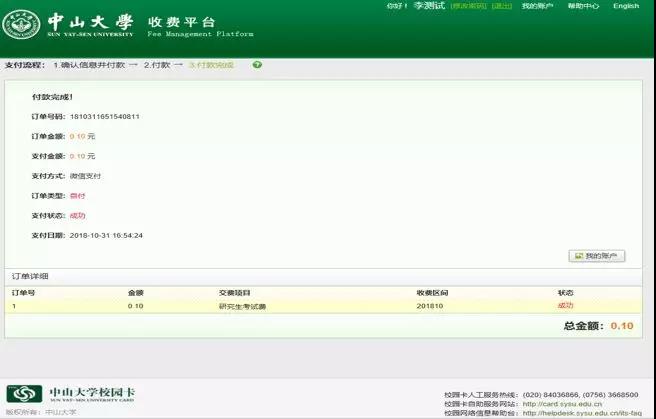The height and width of the screenshot is (419, 656).
Task: Select step 1 确认信息并付款
Action: pyautogui.click(x=89, y=65)
